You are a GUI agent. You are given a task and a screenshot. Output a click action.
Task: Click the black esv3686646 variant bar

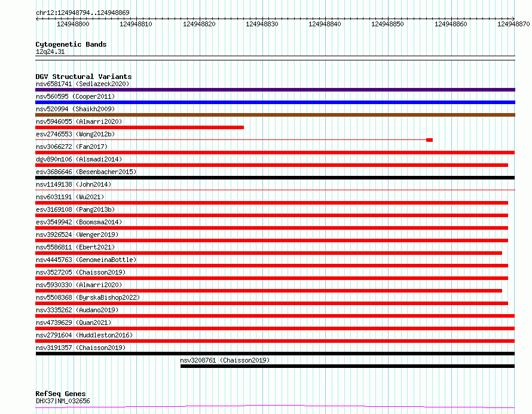pos(275,178)
